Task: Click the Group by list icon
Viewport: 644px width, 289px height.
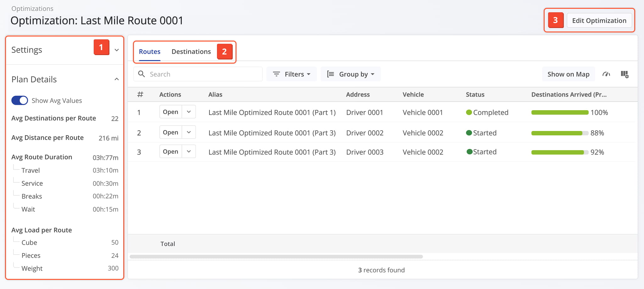Action: click(x=330, y=74)
